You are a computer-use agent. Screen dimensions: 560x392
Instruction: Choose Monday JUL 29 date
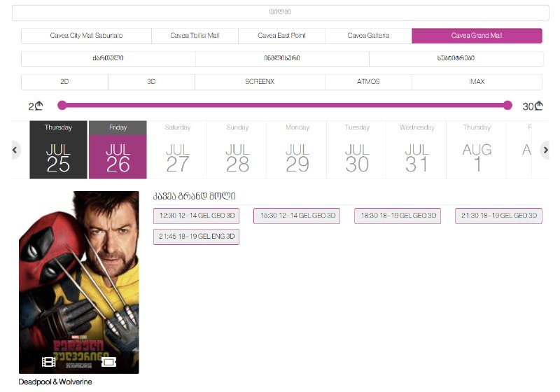pyautogui.click(x=297, y=150)
